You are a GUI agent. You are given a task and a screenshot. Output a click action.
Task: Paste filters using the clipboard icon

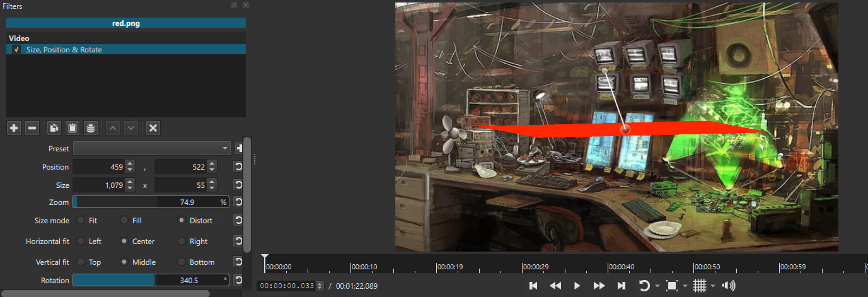[72, 128]
